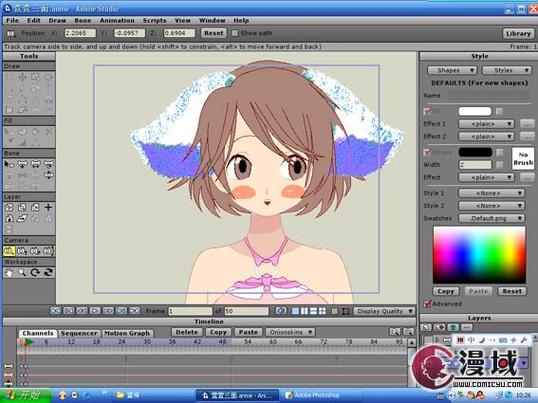Toggle the checkbox beside the fill color
538x403 pixels.
[500, 111]
